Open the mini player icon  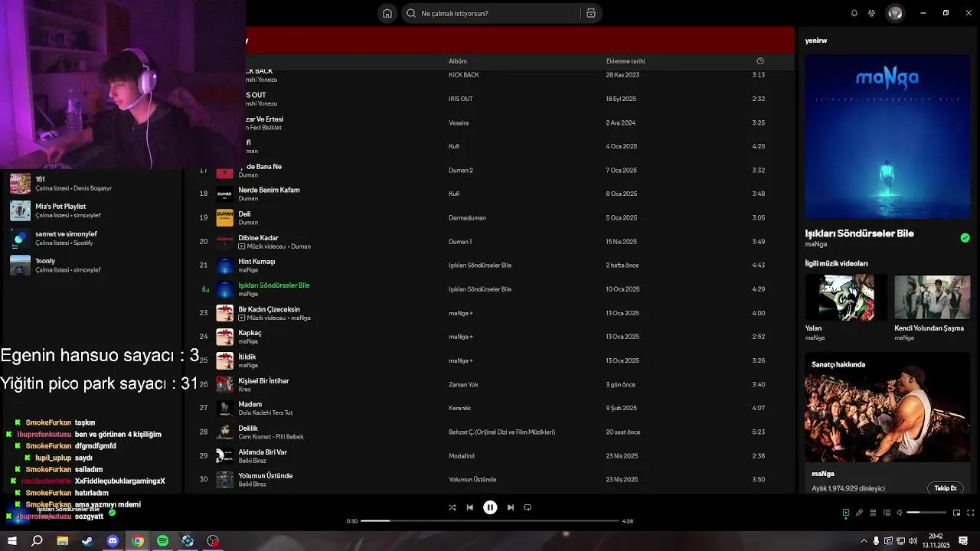click(x=957, y=513)
